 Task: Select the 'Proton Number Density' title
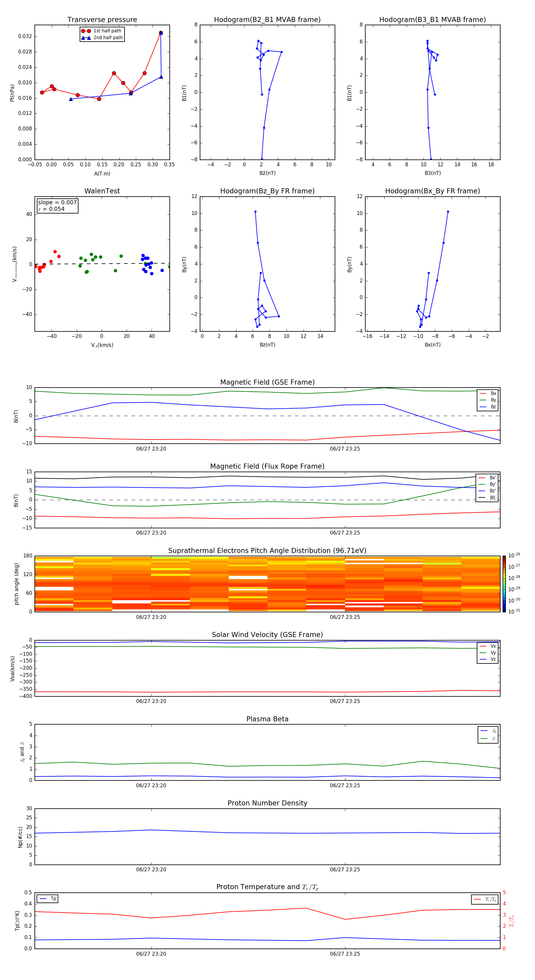click(x=267, y=803)
